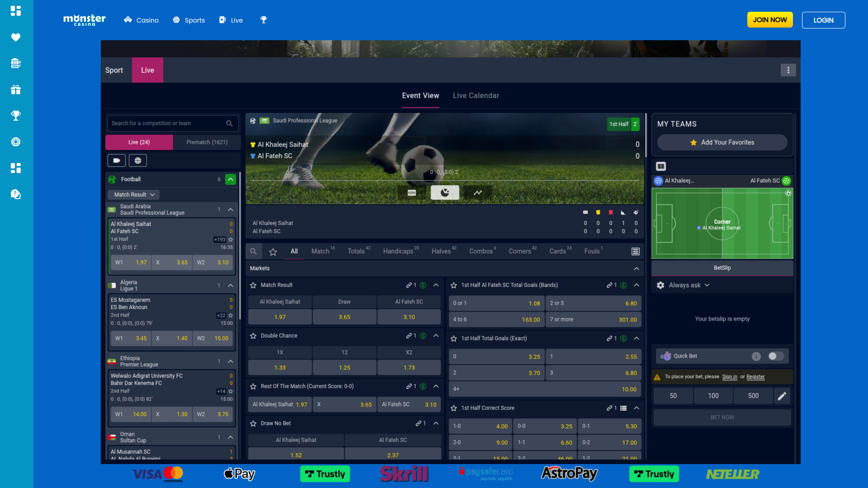Open promotions via the gift icon
This screenshot has width=868, height=488.
(x=15, y=90)
